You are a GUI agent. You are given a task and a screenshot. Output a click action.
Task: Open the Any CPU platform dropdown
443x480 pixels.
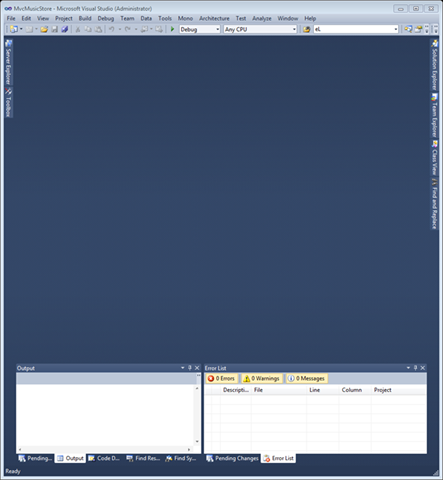260,29
